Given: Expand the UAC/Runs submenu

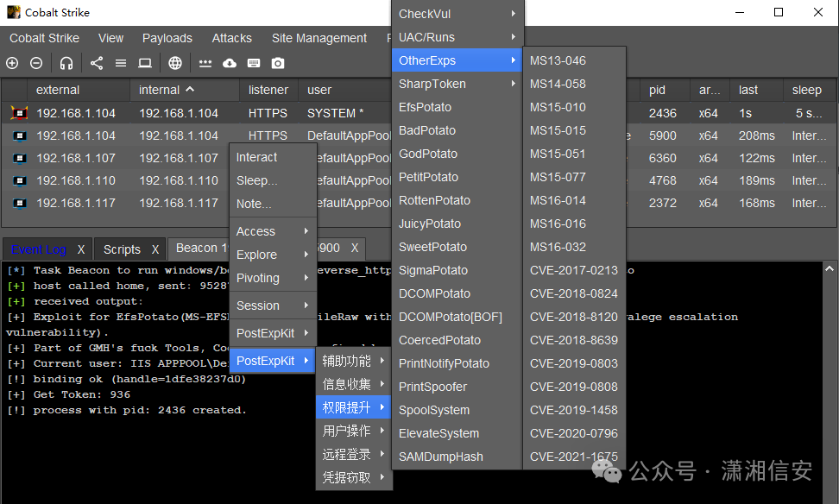Looking at the screenshot, I should point(457,37).
